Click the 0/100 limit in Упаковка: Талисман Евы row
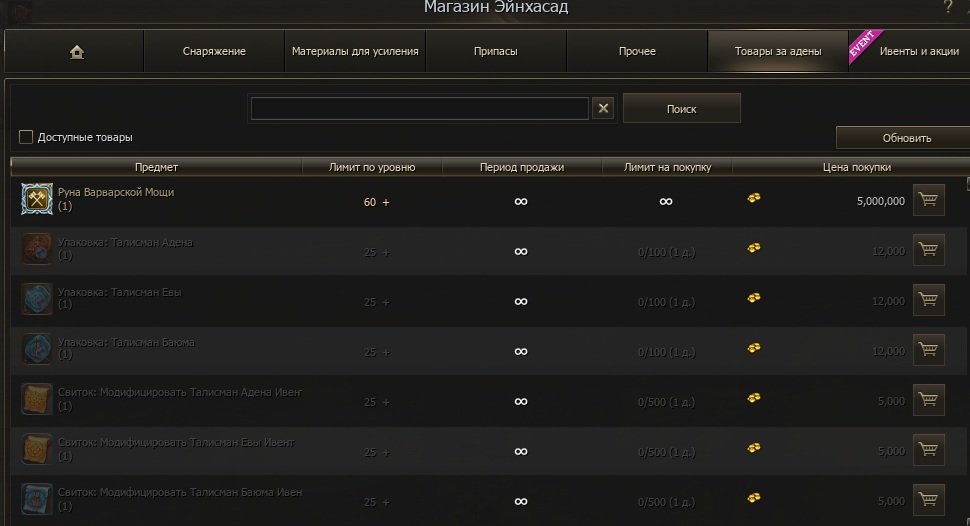Image resolution: width=970 pixels, height=526 pixels. point(666,302)
